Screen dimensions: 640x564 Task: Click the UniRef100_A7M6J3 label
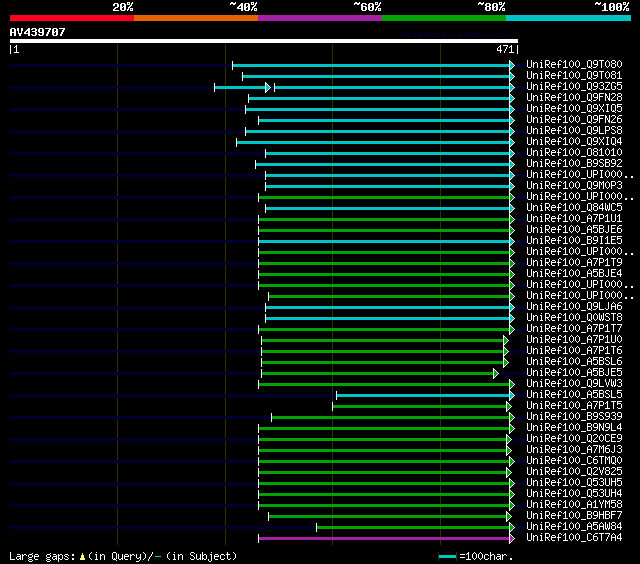[574, 450]
